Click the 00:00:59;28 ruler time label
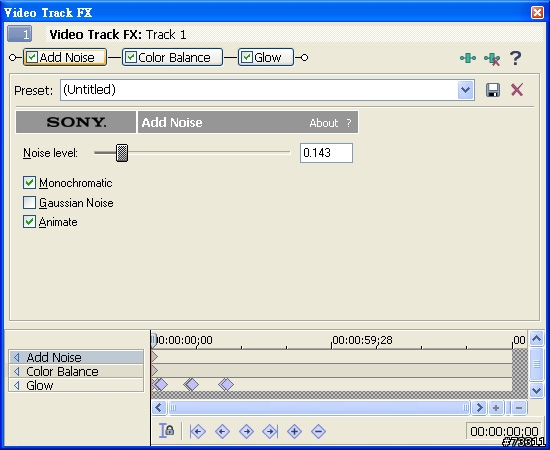Image resolution: width=550 pixels, height=450 pixels. coord(362,340)
